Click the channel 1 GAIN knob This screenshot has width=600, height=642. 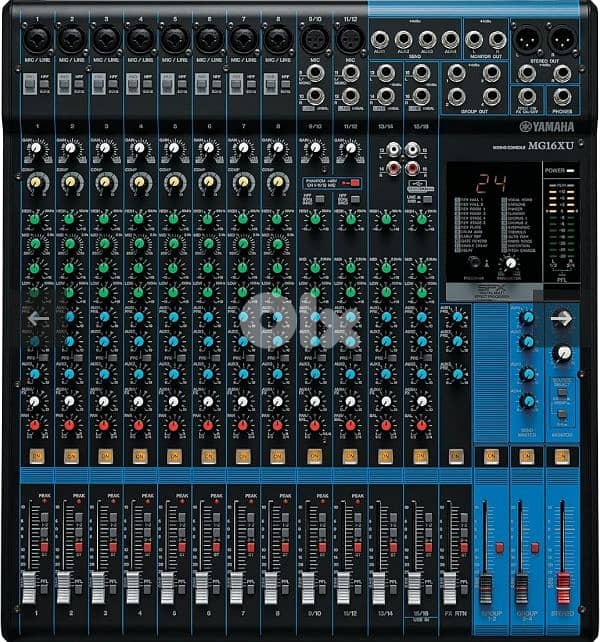37,150
